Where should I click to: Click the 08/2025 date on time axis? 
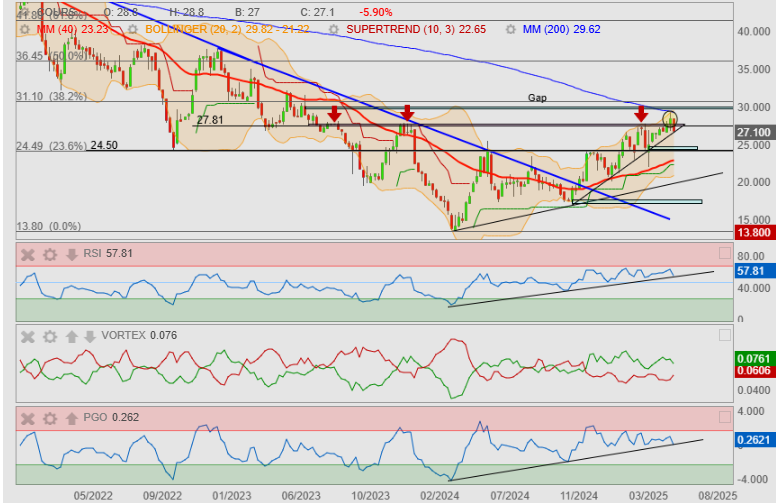(718, 496)
